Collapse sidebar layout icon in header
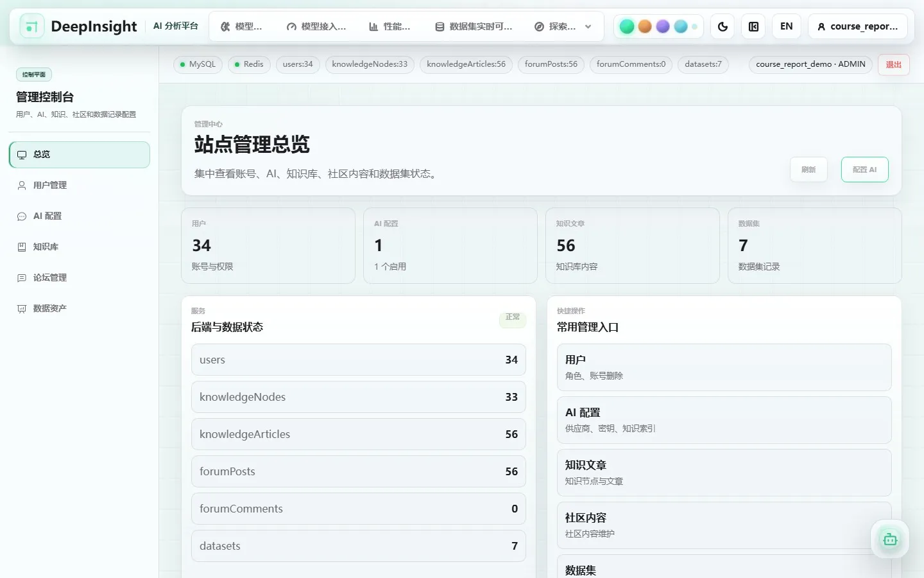Screen dimensions: 924x578 [754, 26]
